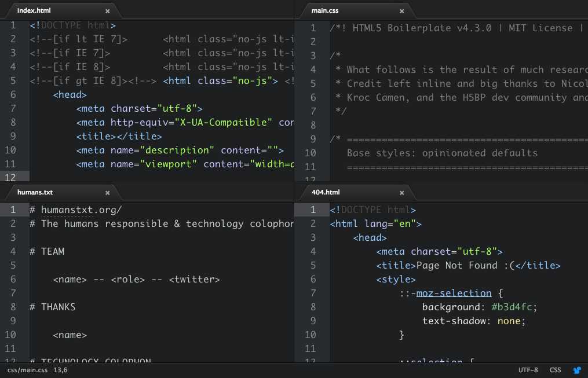This screenshot has width=588, height=378.
Task: Click the '# TEAM' heading in humans.txt
Action: pos(47,251)
